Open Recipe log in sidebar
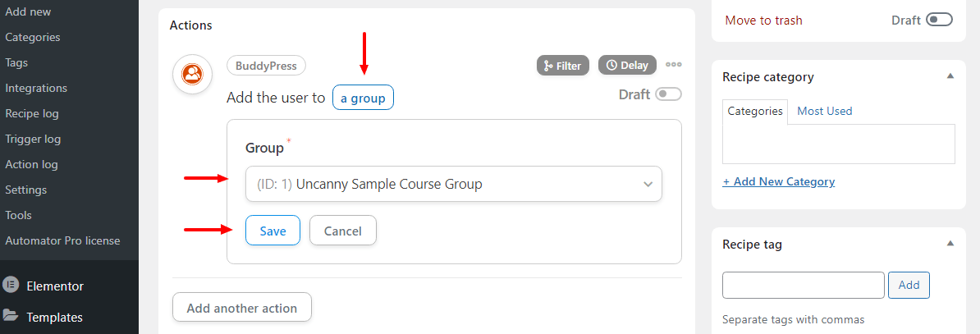Viewport: 980px width, 334px height. coord(33,113)
